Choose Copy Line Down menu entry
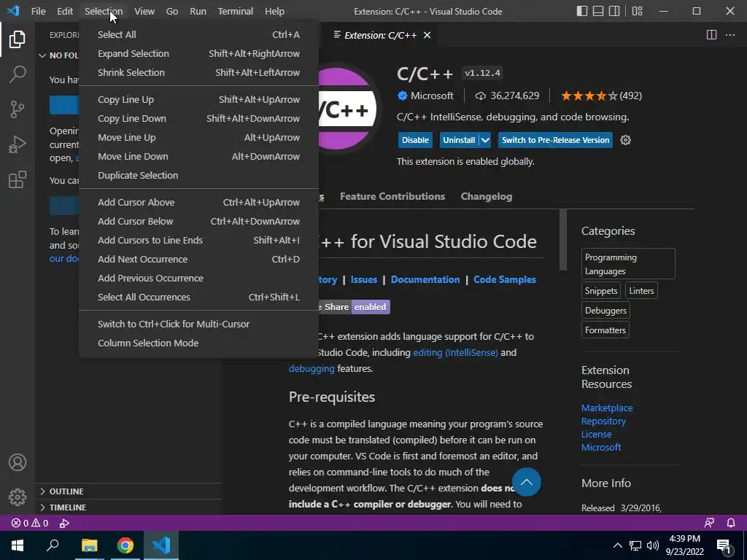The image size is (747, 560). click(x=198, y=119)
